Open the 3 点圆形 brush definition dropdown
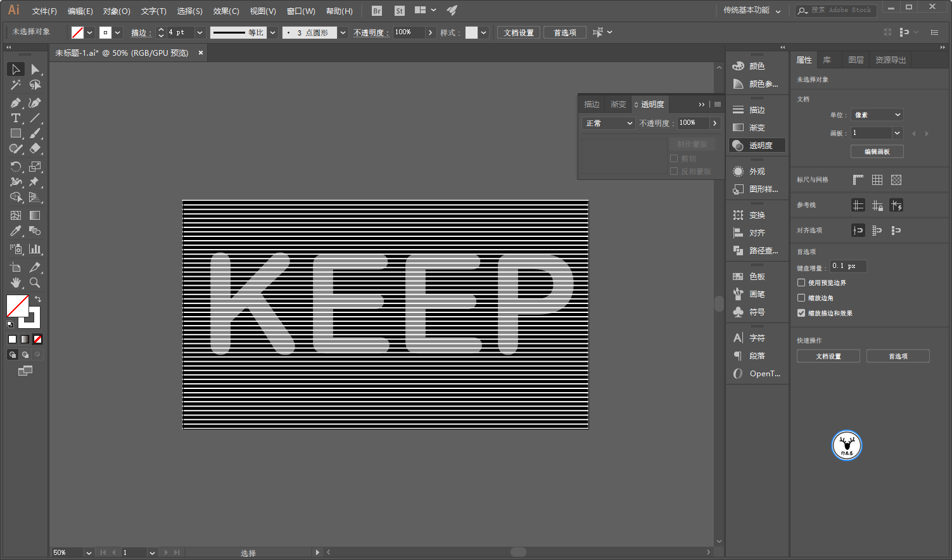This screenshot has height=560, width=952. (x=343, y=32)
